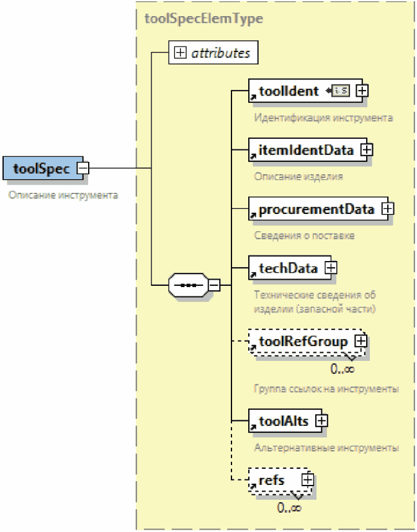
Task: Select the itemIdentData element label
Action: (307, 150)
